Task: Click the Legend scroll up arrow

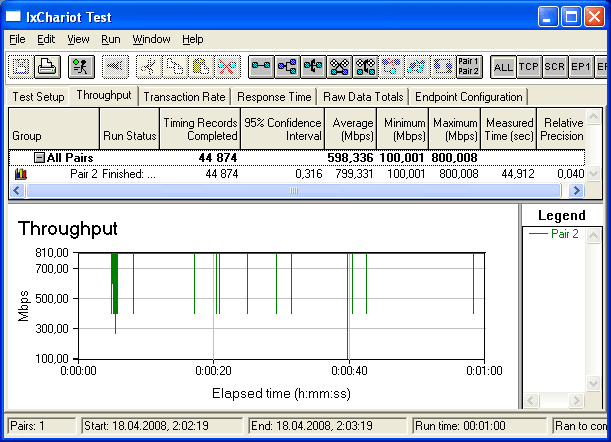Action: pyautogui.click(x=593, y=236)
